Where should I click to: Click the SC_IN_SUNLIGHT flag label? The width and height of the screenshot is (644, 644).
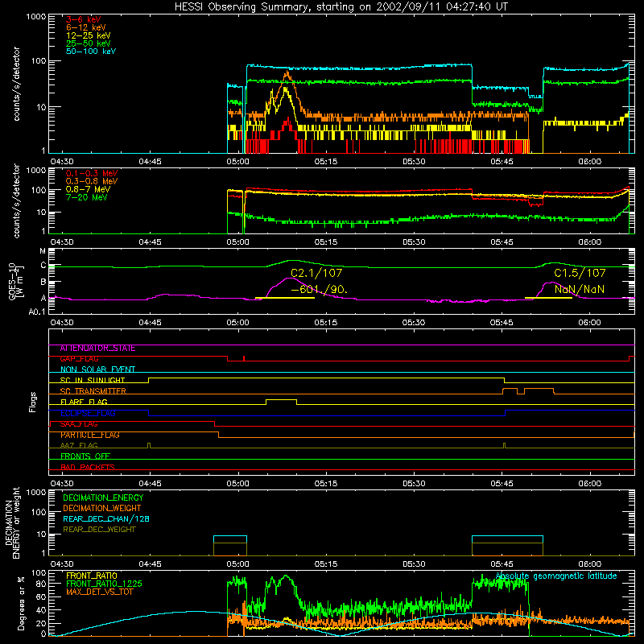click(93, 380)
